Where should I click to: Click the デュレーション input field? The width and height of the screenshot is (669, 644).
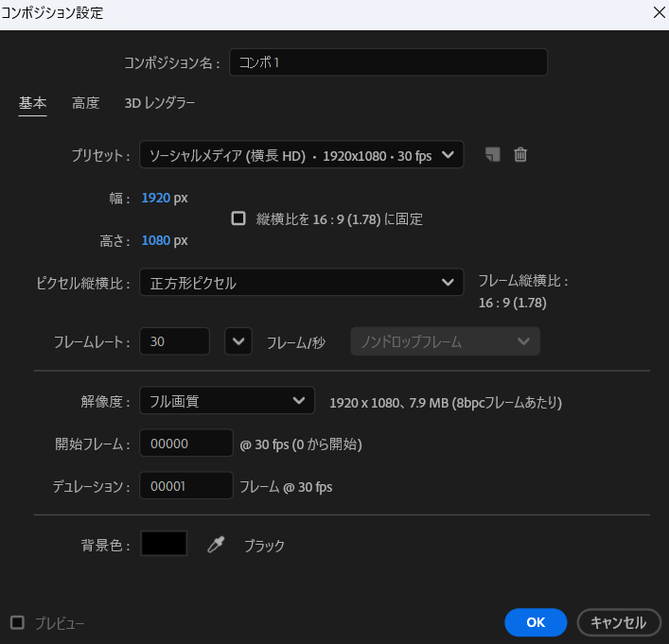[x=185, y=486]
